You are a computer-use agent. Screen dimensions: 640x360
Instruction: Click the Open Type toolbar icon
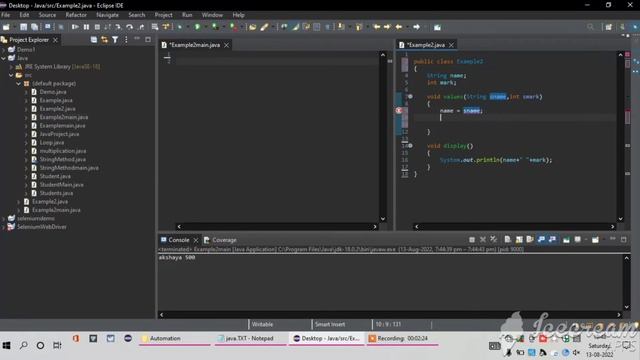pos(253,27)
